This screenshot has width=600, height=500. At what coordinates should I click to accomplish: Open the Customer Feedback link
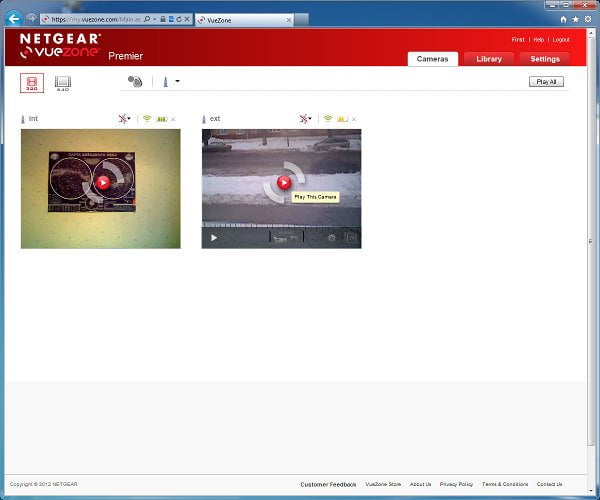tap(328, 484)
